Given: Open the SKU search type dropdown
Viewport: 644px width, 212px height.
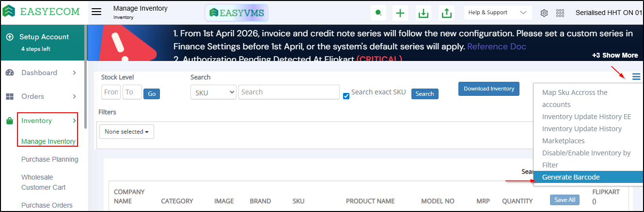Looking at the screenshot, I should point(213,92).
